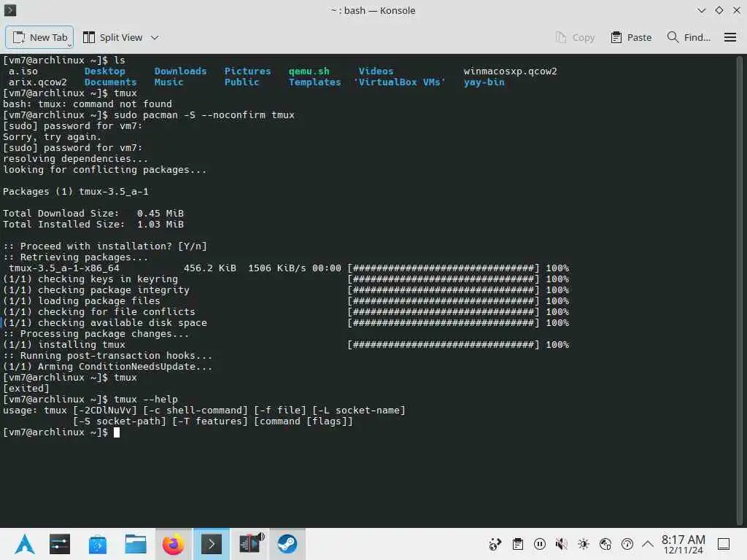Close the Konsole window
The image size is (747, 560).
(x=737, y=10)
